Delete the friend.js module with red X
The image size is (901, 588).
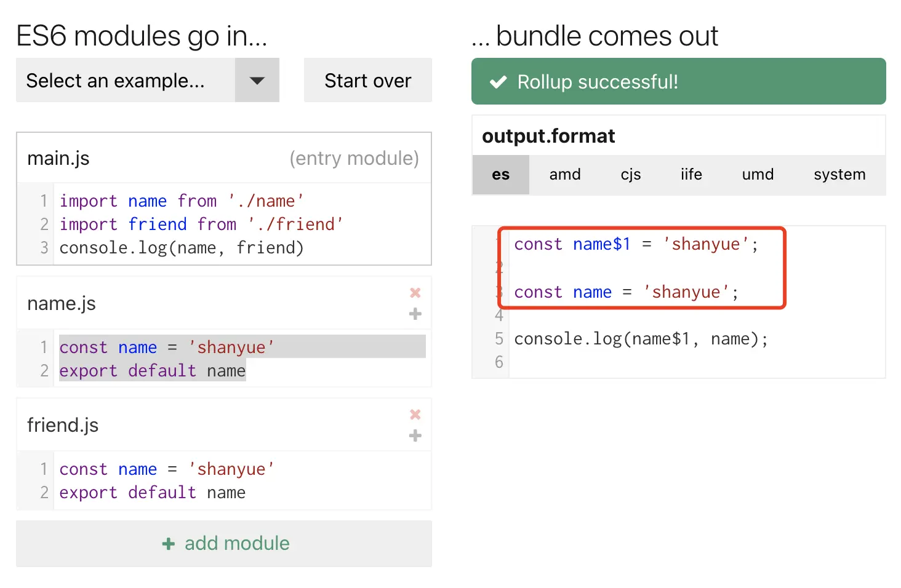[415, 415]
